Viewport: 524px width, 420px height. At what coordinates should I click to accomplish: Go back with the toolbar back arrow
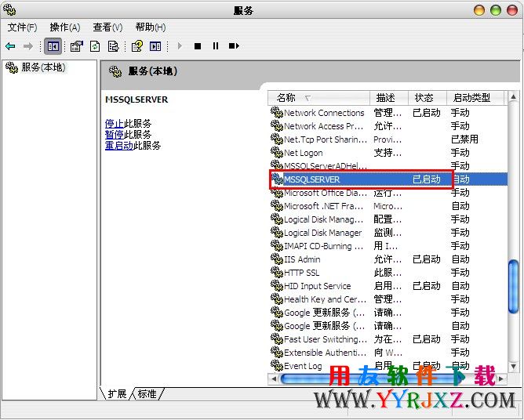(10, 45)
